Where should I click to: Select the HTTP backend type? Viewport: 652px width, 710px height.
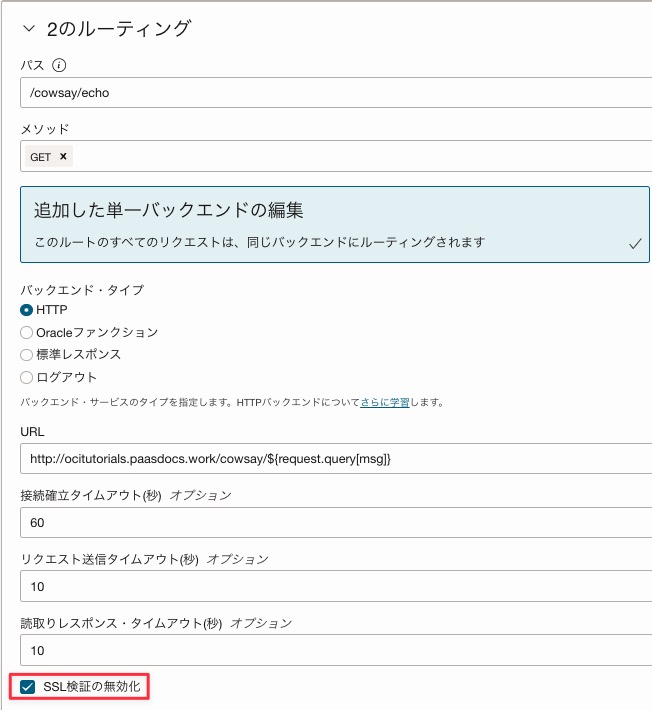click(x=27, y=310)
